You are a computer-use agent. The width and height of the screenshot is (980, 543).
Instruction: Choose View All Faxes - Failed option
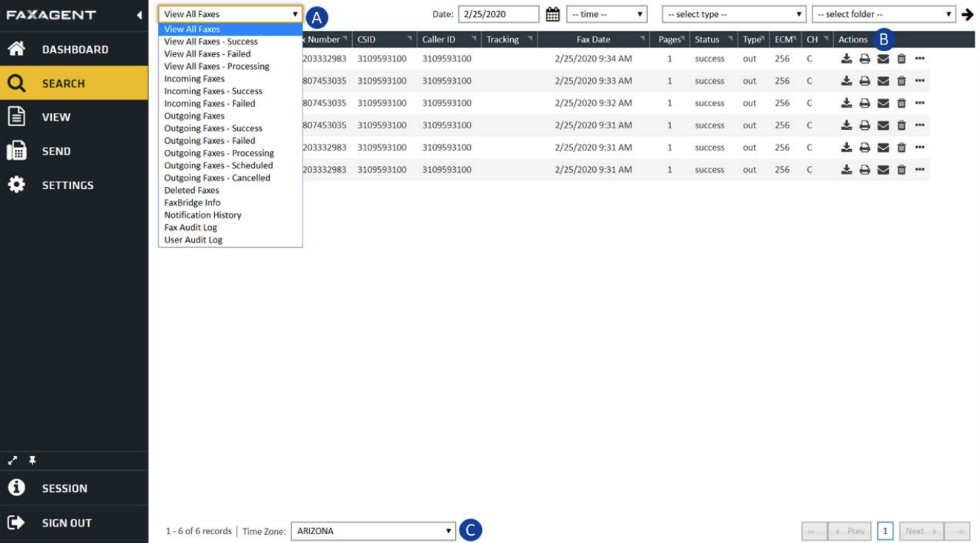tap(231, 54)
